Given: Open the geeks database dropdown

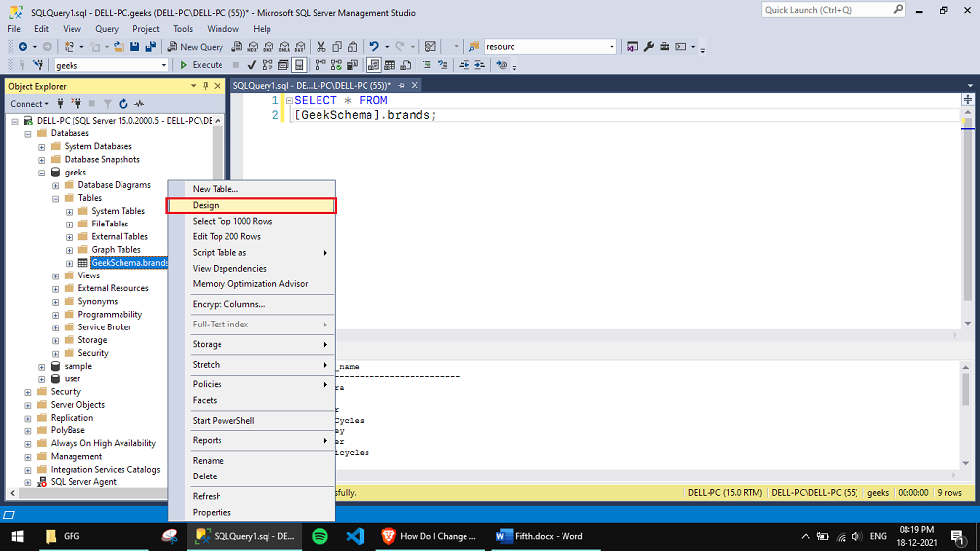Looking at the screenshot, I should (x=164, y=65).
